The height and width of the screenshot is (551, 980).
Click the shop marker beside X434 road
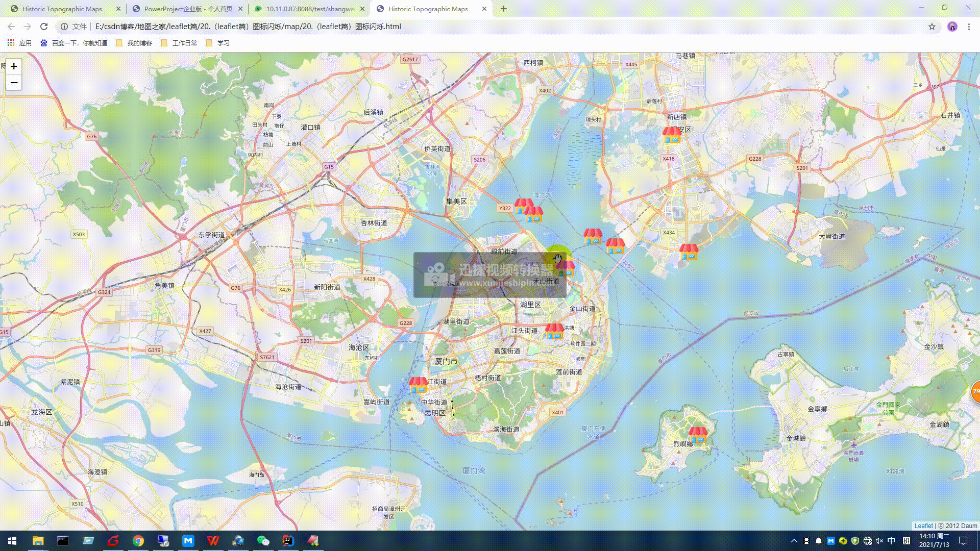click(689, 252)
